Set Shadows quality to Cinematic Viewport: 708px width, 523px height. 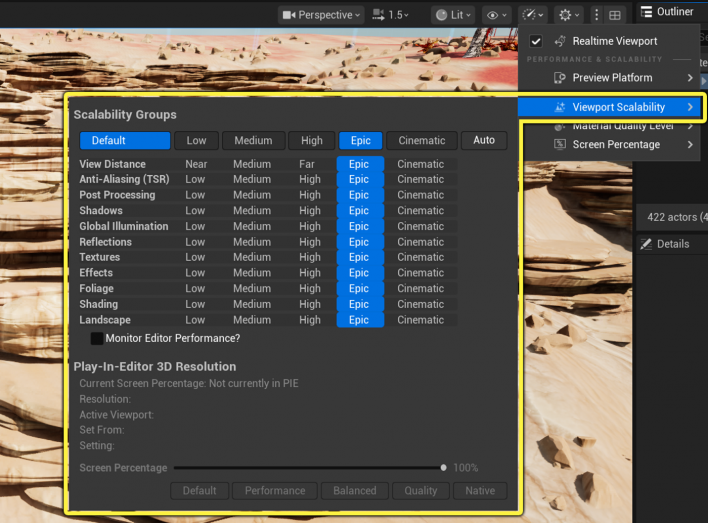click(420, 210)
